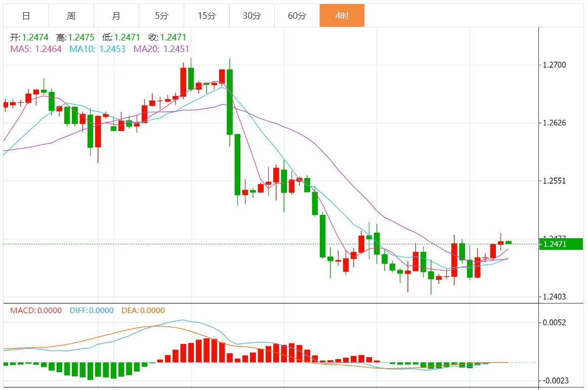Screen dimensions: 588x390
Task: Click the 1.2700 price axis label
Action: click(554, 65)
